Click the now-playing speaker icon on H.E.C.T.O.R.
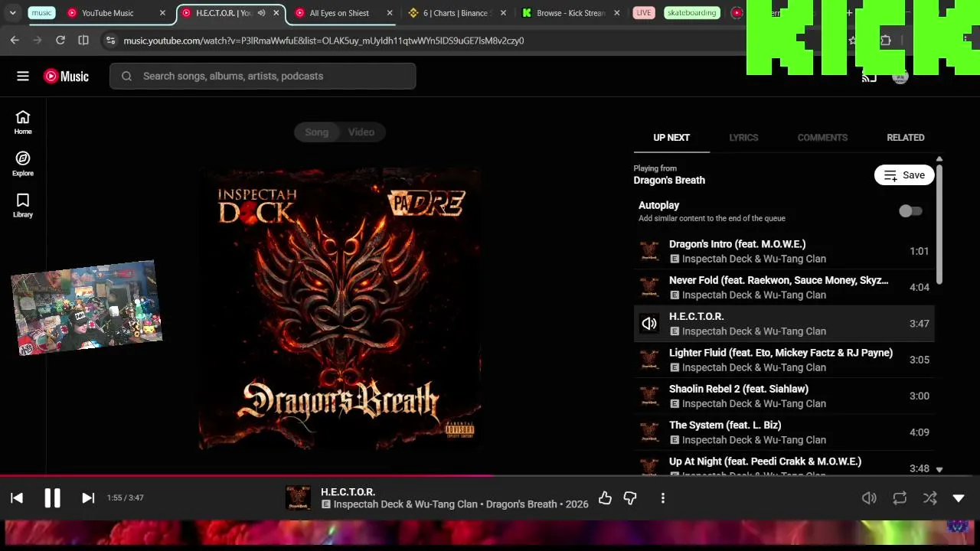Viewport: 980px width, 551px height. pyautogui.click(x=649, y=324)
